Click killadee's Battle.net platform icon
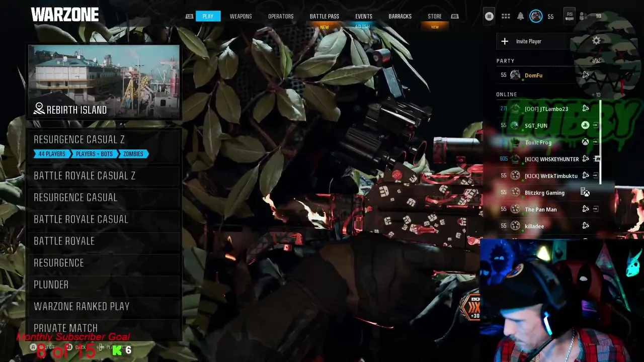Viewport: 644px width, 362px height. [x=586, y=226]
